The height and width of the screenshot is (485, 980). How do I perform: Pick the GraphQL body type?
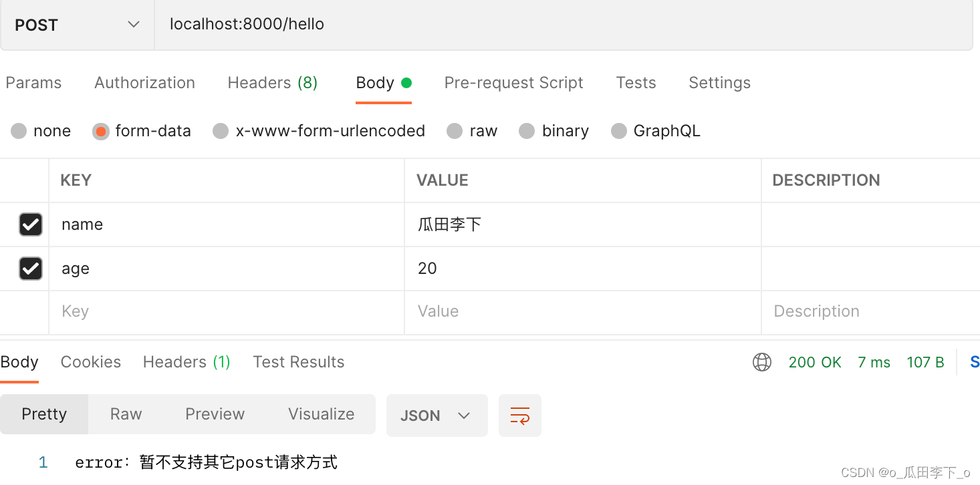coord(619,131)
